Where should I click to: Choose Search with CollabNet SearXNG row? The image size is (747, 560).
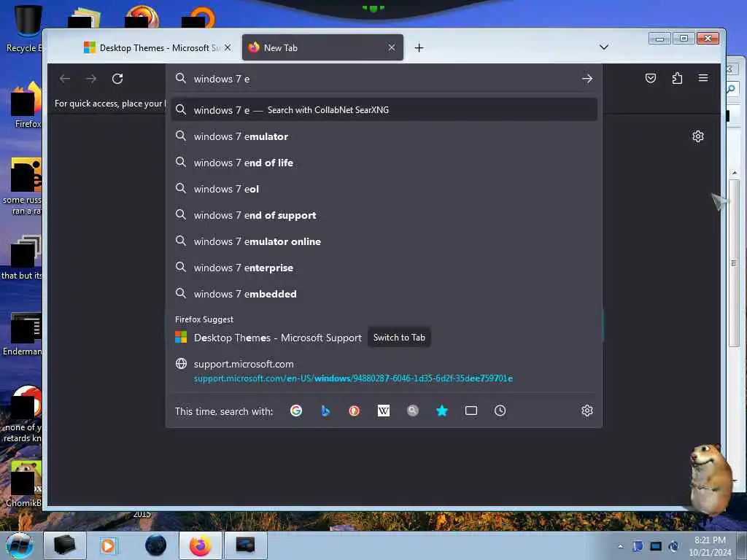coord(384,110)
